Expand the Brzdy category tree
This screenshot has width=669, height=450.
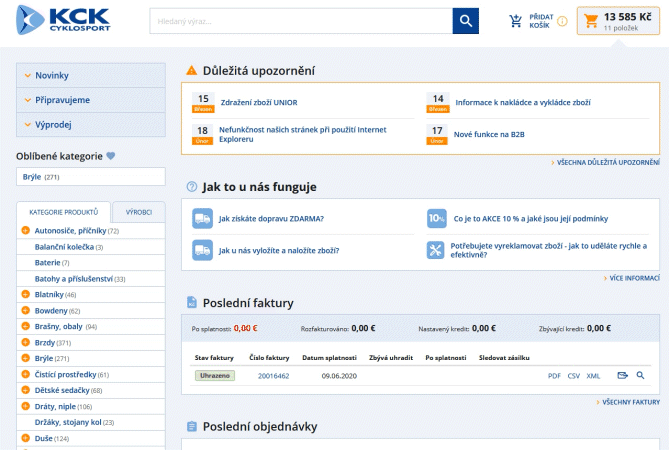[x=25, y=342]
